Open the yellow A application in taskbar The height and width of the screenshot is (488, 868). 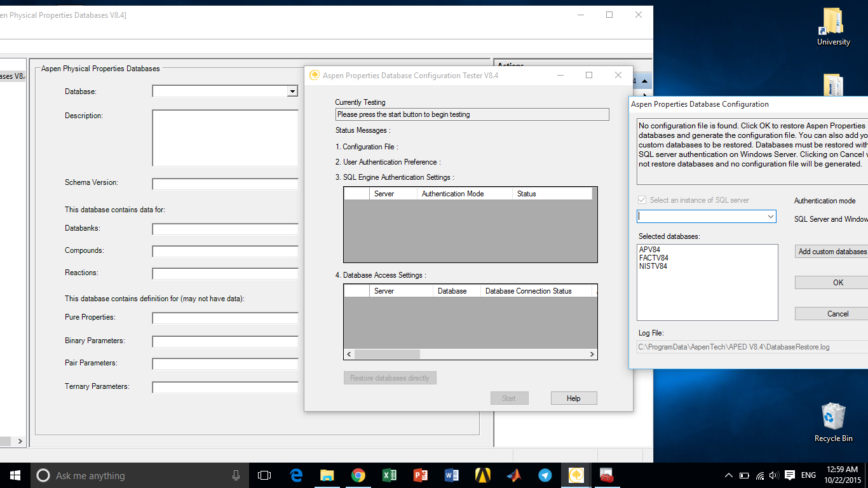point(483,475)
